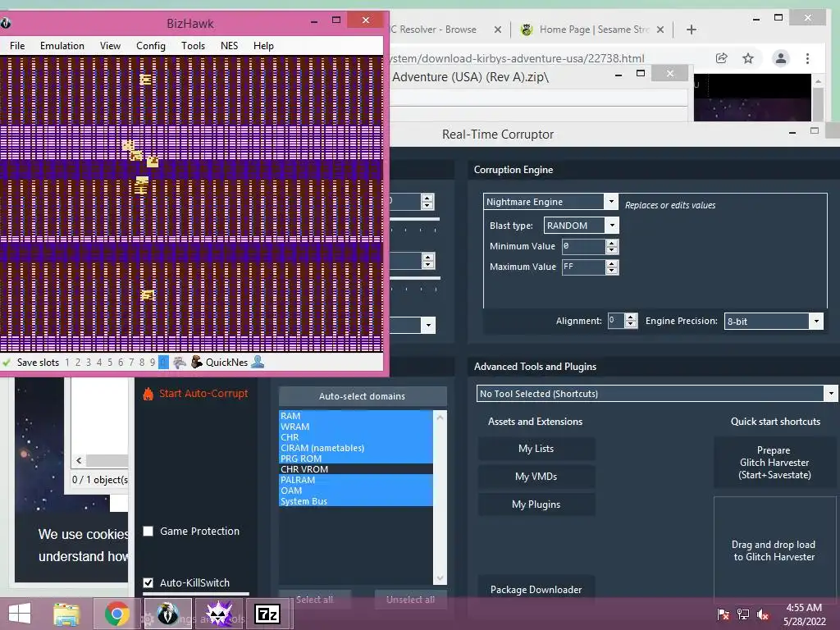The image size is (840, 630).
Task: Click the Chrome share page icon
Action: [x=722, y=58]
